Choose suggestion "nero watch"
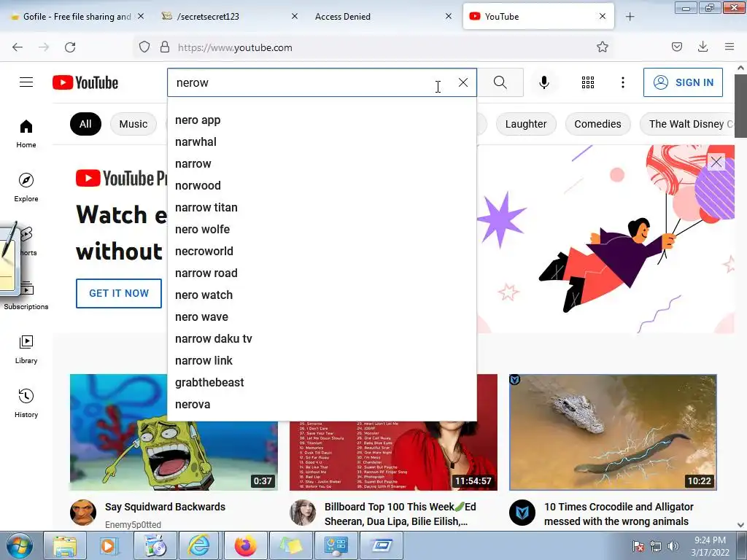The image size is (747, 560). point(322,295)
